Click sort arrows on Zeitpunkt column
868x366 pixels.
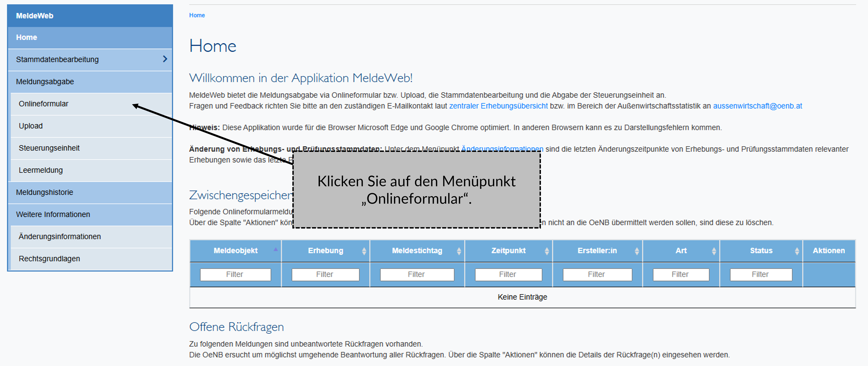coord(546,251)
